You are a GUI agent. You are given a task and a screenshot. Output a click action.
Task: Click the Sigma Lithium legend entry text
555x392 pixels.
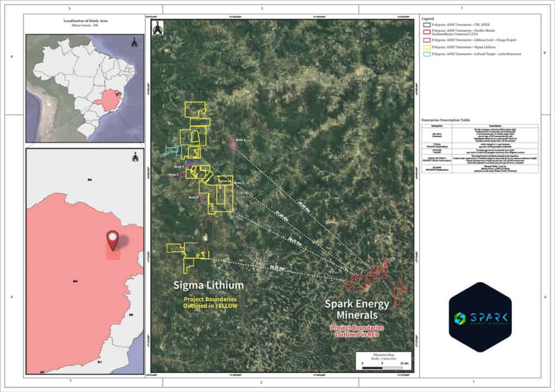tap(463, 47)
